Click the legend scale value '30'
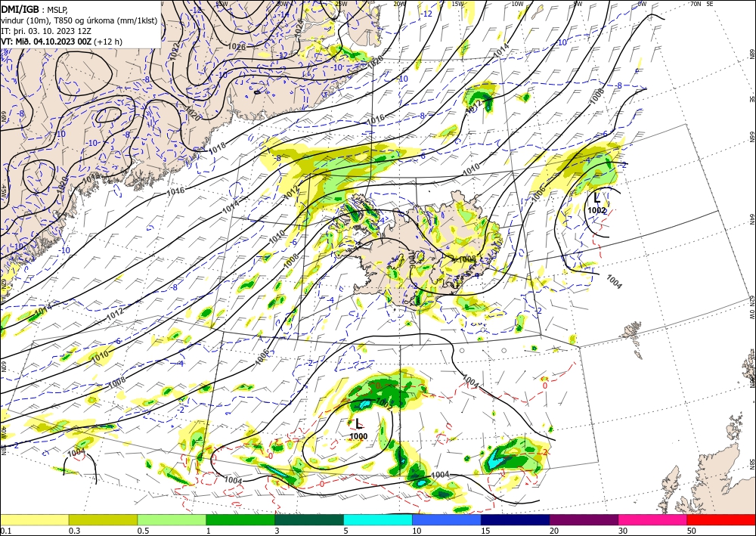Image resolution: width=756 pixels, height=536 pixels. 623,531
